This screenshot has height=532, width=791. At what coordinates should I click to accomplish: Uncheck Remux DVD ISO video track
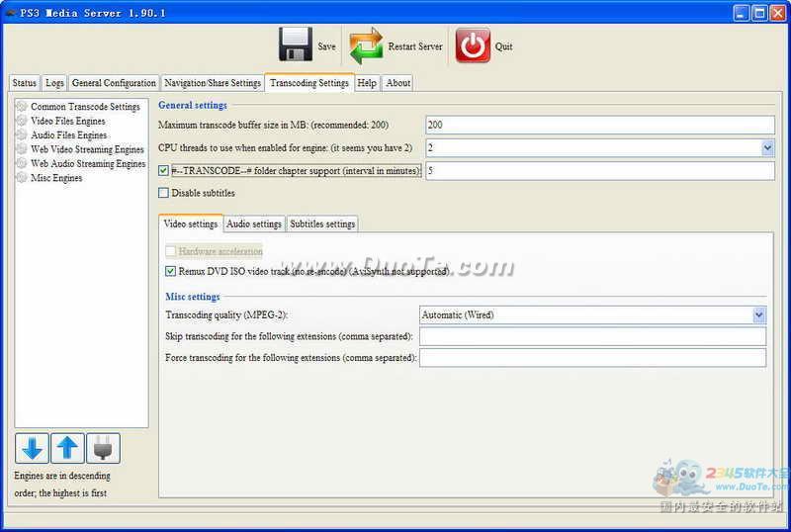click(x=170, y=271)
